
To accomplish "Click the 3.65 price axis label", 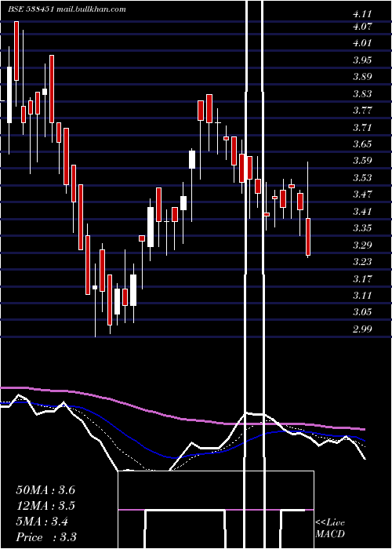I will coord(362,144).
